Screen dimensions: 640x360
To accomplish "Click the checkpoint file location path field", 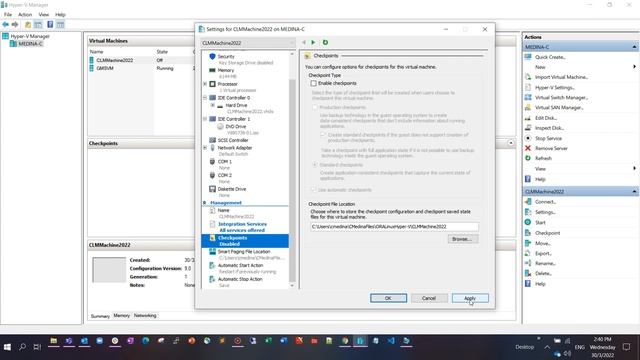I will 394,227.
